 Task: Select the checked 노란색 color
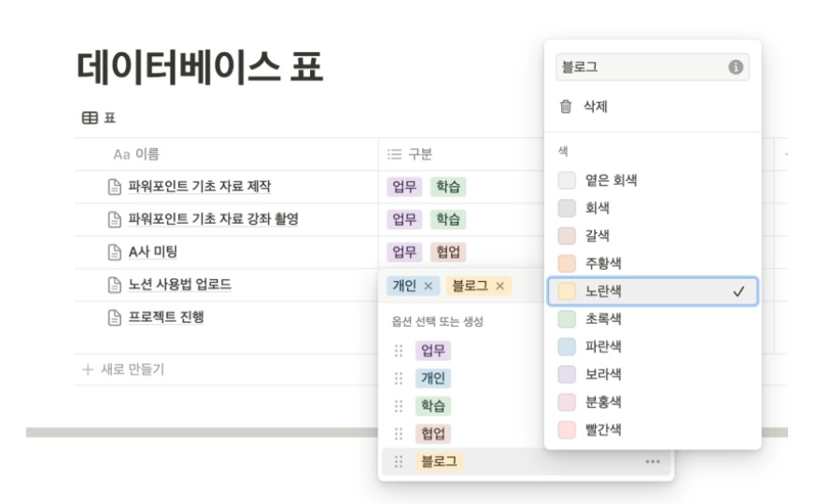click(653, 291)
